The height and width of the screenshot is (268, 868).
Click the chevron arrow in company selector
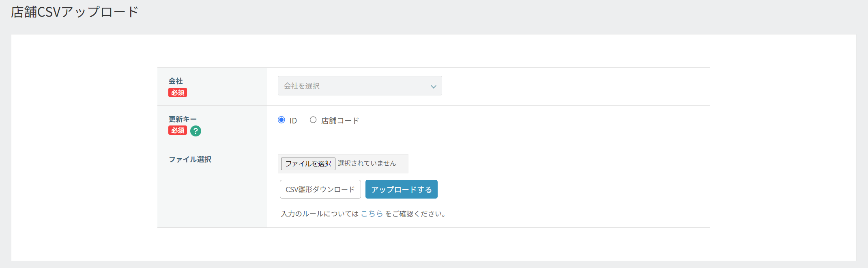(x=433, y=86)
